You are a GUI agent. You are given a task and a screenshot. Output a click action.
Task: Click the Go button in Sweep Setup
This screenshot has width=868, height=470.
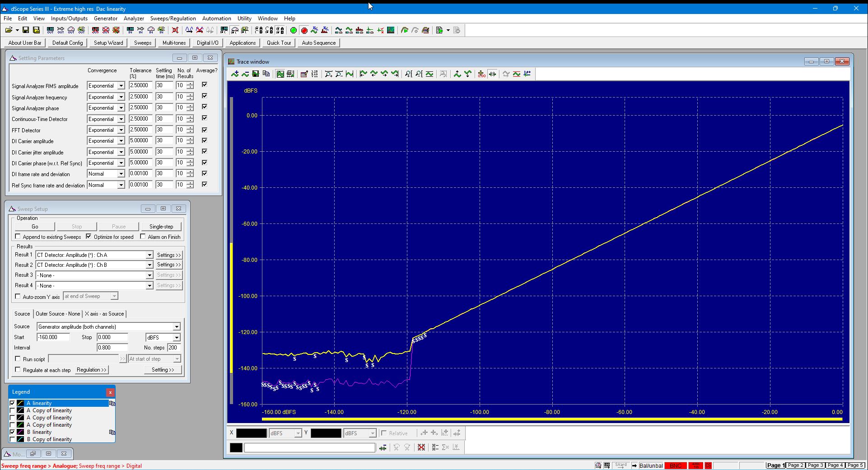click(35, 227)
